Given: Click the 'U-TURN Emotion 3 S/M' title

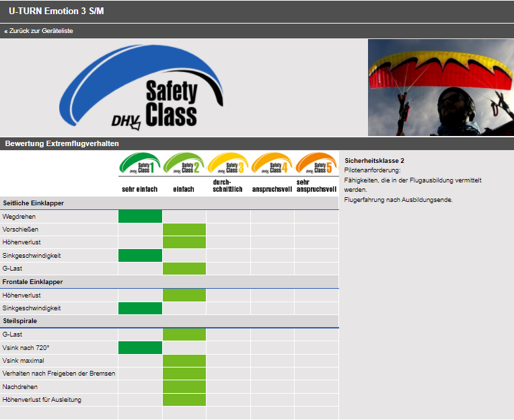Looking at the screenshot, I should click(57, 11).
